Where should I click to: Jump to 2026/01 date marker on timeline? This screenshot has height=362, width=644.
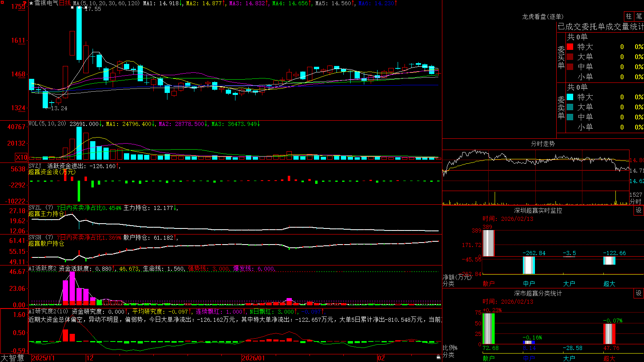(254, 358)
